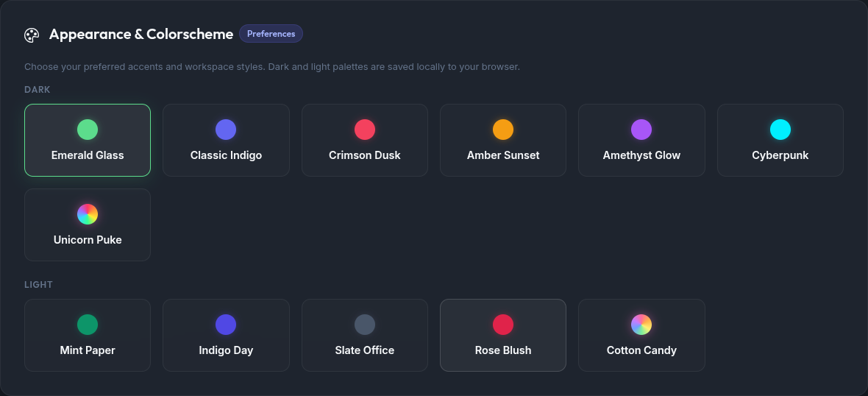The height and width of the screenshot is (396, 868).
Task: Click the "Appearance & Colorscheme" heading
Action: click(141, 35)
